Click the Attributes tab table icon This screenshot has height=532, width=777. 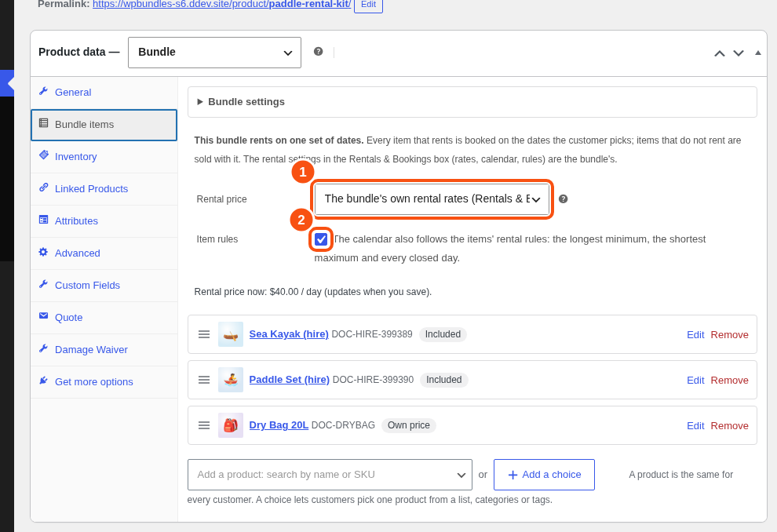pos(44,220)
